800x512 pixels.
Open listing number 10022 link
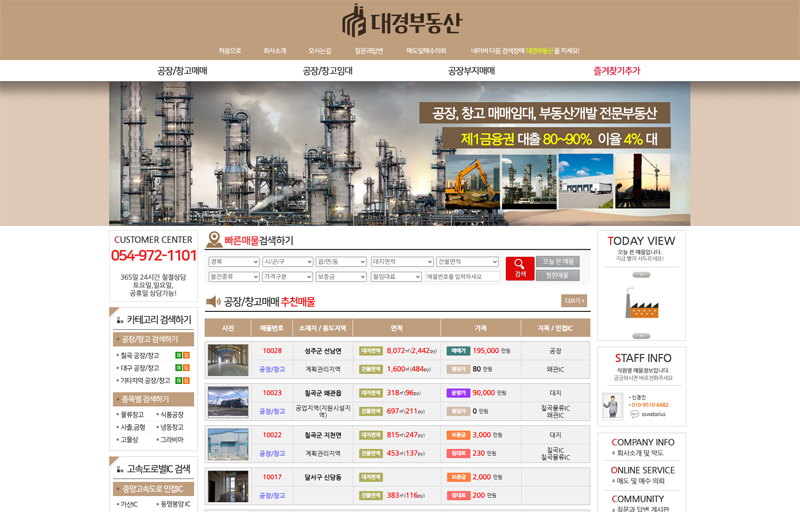(x=272, y=435)
